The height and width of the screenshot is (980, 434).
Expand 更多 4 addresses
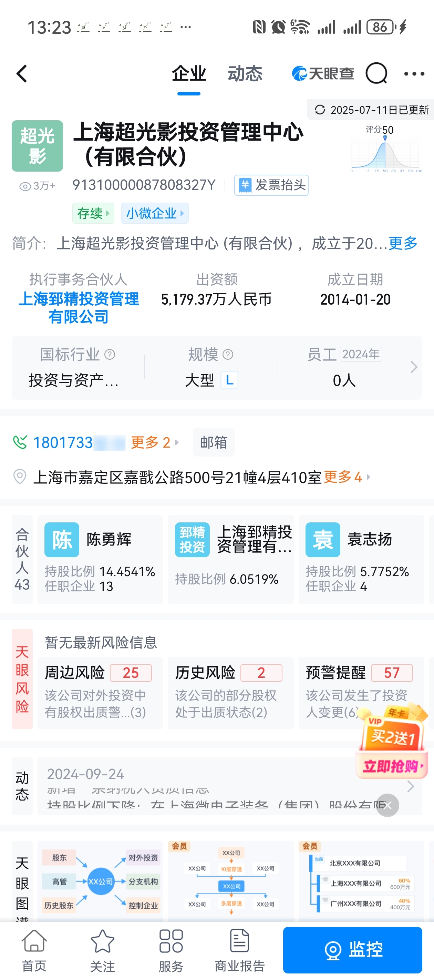347,476
